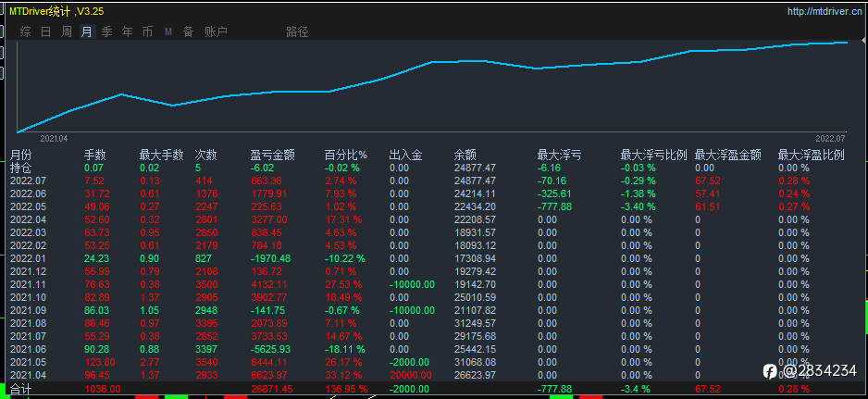Switch to the 日 daily tab
Viewport: 868px width, 399px height.
[x=46, y=31]
